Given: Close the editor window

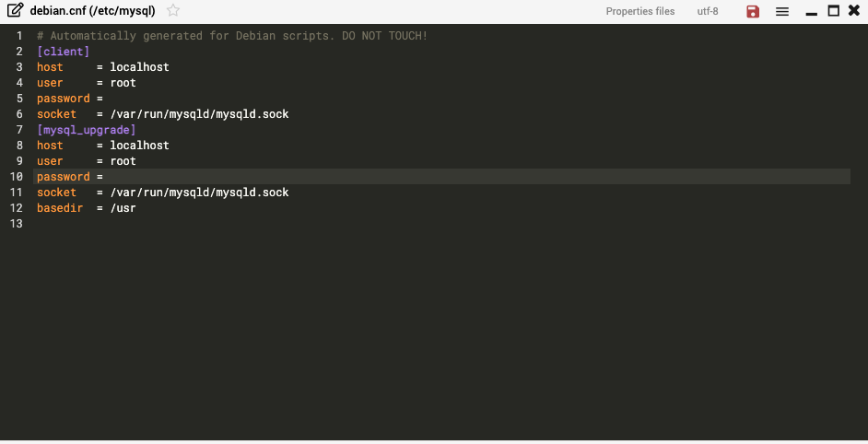Looking at the screenshot, I should [854, 10].
